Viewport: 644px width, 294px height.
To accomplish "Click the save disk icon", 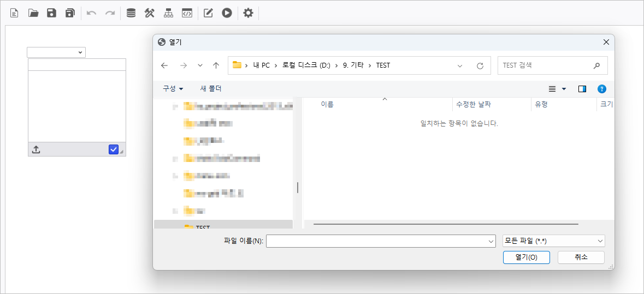I will (x=51, y=13).
